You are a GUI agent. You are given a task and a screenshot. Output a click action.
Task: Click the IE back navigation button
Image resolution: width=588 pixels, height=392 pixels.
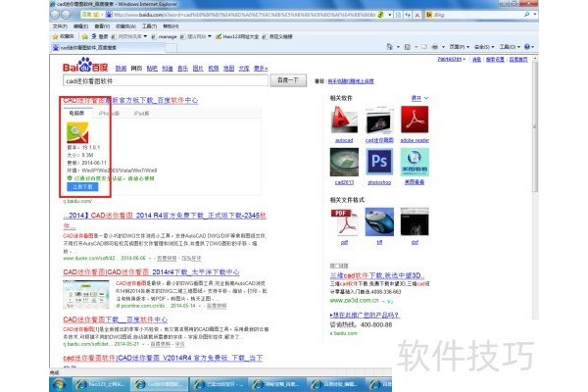[55, 15]
